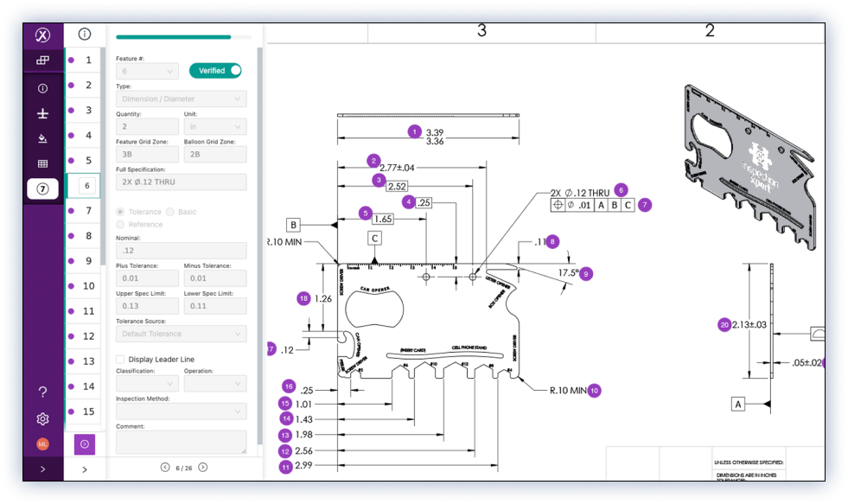
Task: Expand the Tolerance Source dropdown
Action: (x=181, y=334)
